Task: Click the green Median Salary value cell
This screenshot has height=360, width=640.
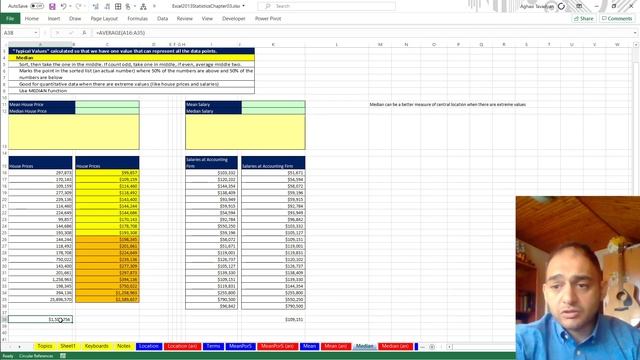Action: pyautogui.click(x=273, y=111)
